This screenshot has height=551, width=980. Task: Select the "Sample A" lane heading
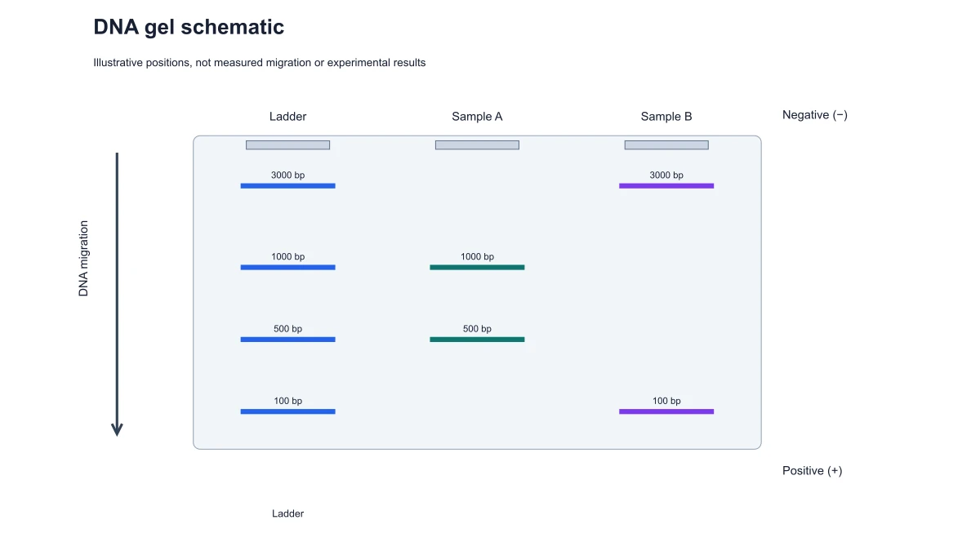477,117
